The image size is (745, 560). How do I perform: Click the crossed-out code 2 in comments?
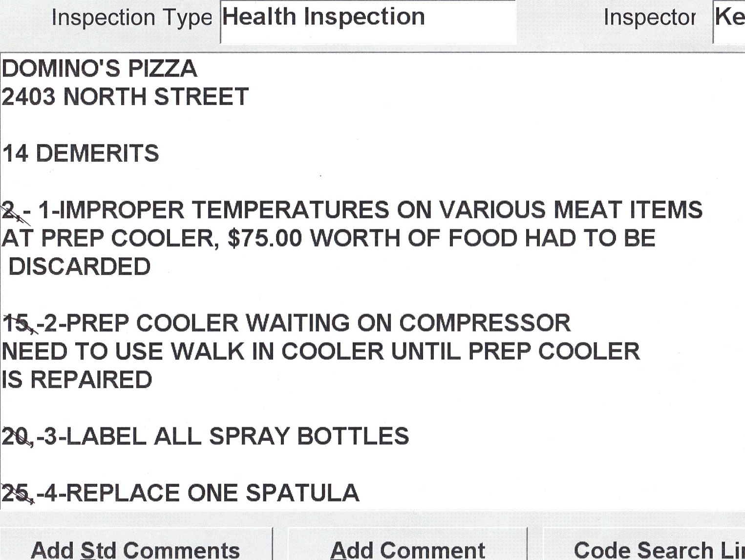click(9, 211)
